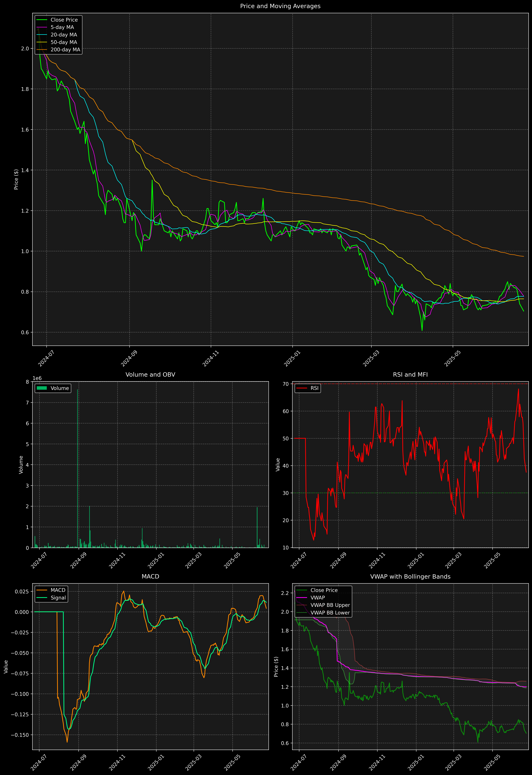Click the 'Volume and OBV' chart title

pos(150,374)
